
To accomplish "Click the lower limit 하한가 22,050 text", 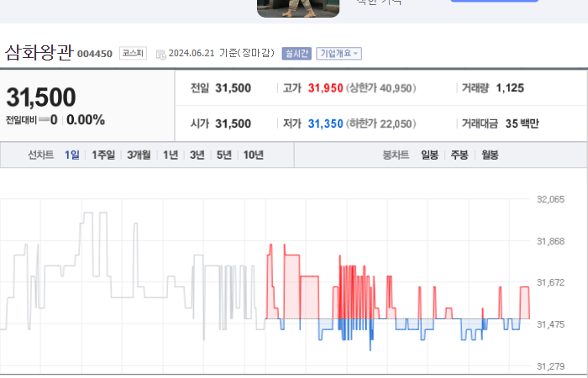I will (x=381, y=123).
